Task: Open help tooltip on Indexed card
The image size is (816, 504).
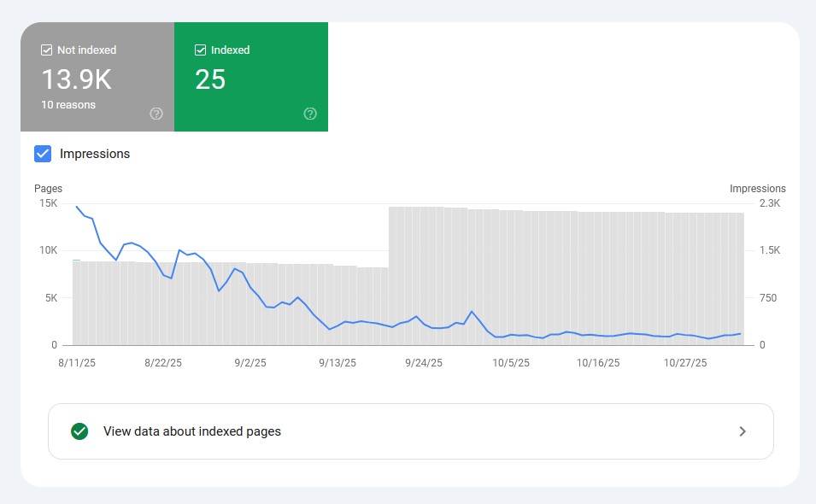Action: (310, 114)
